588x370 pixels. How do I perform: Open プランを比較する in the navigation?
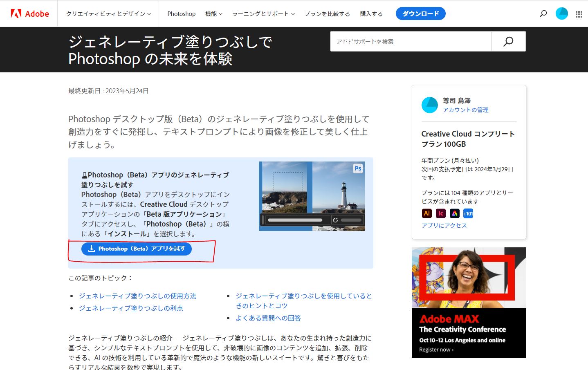click(327, 14)
